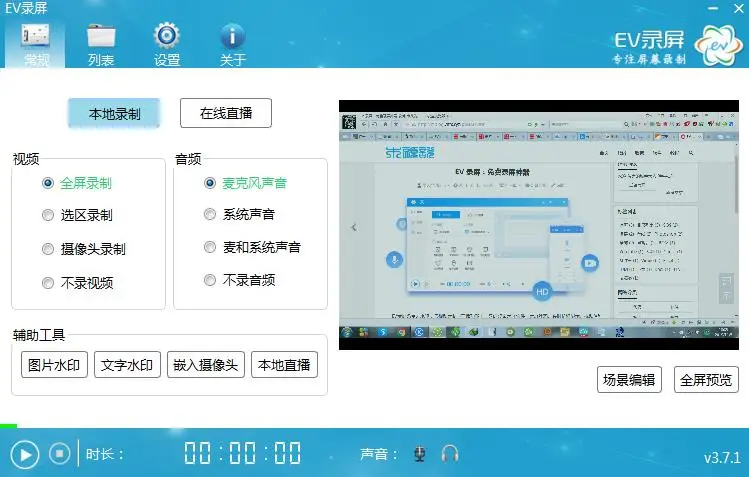Screen dimensions: 749x477
Task: Select 选区录制 region recording
Action: tap(77, 215)
